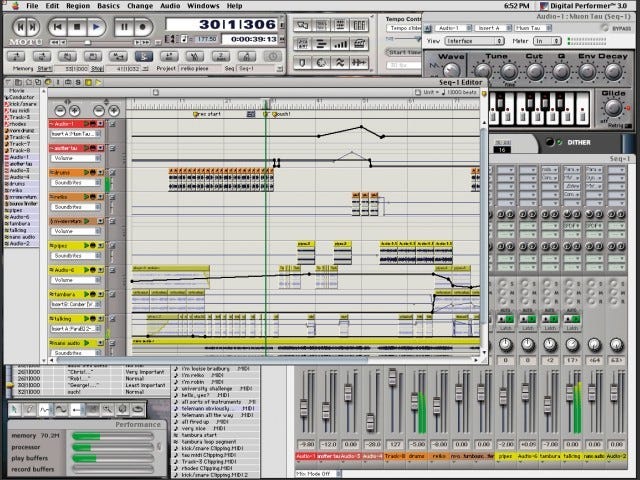Select the Conductor track in track list

tap(21, 97)
